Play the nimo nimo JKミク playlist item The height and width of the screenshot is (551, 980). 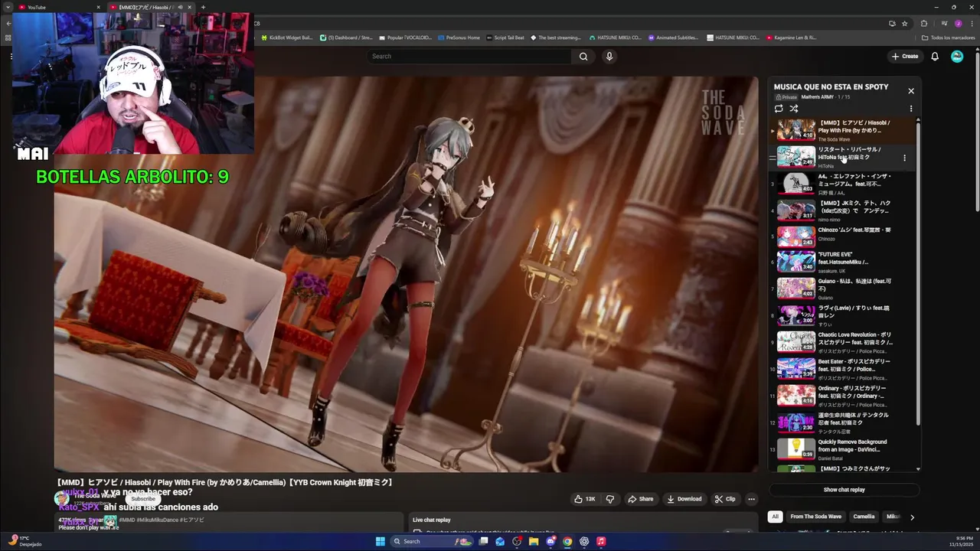point(842,210)
